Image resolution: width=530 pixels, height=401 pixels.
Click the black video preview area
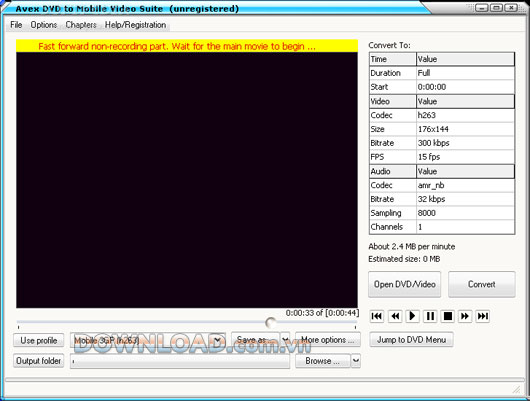click(187, 180)
